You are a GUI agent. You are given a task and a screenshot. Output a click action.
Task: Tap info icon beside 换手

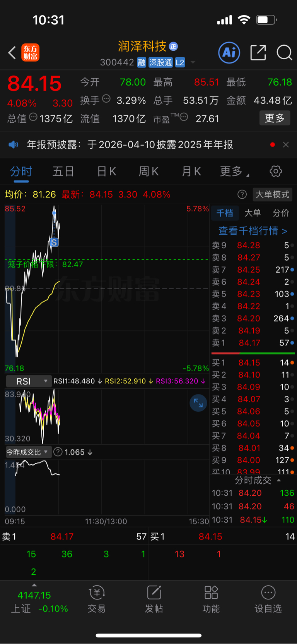click(106, 99)
